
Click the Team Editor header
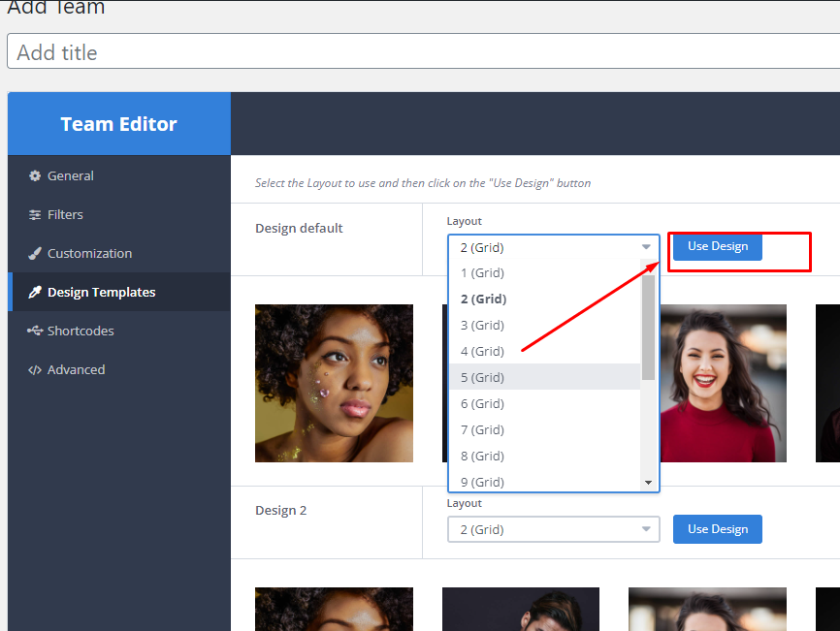click(119, 124)
